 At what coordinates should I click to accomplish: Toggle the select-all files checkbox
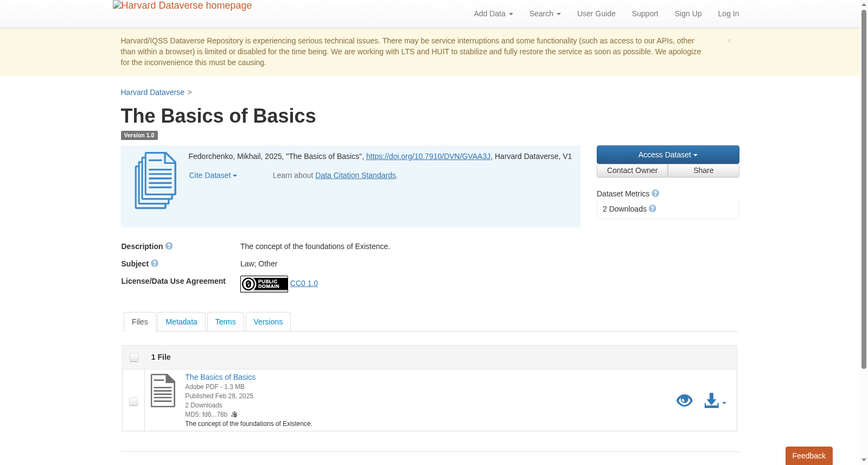pos(134,358)
